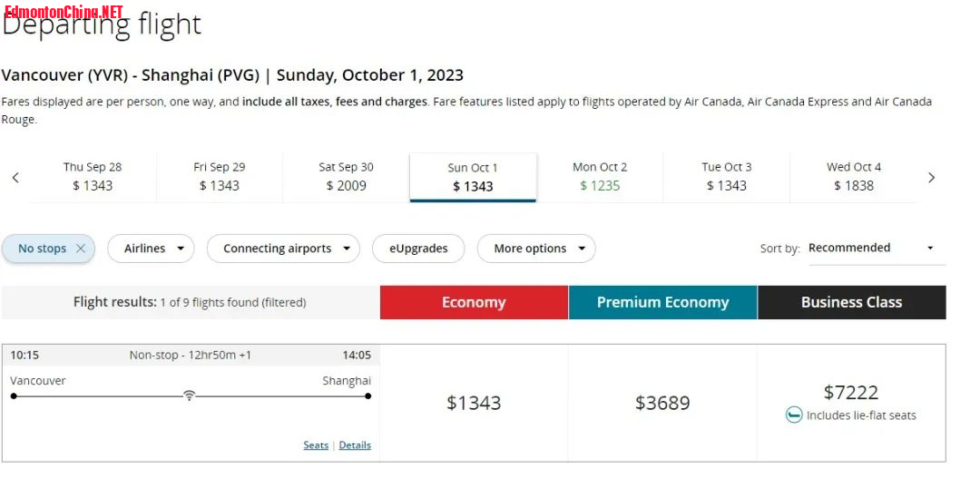
Task: Select the $1343 Economy fare
Action: [x=474, y=403]
